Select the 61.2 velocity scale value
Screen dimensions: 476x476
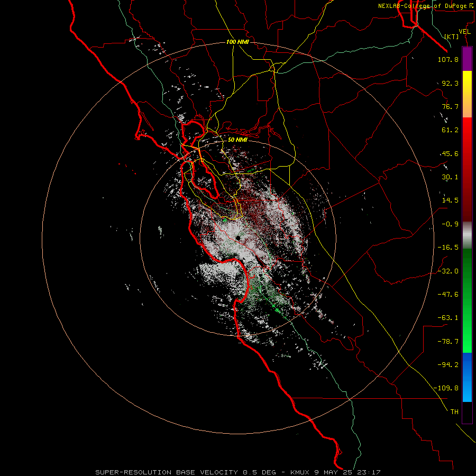click(450, 130)
